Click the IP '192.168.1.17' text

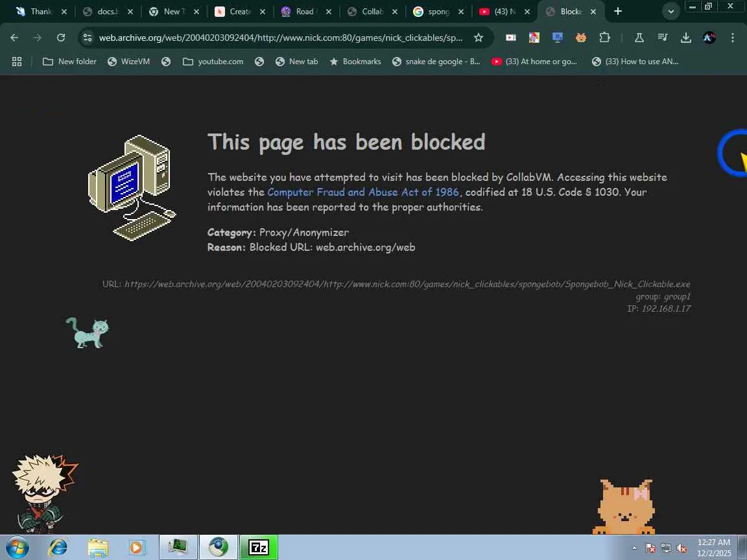point(666,309)
